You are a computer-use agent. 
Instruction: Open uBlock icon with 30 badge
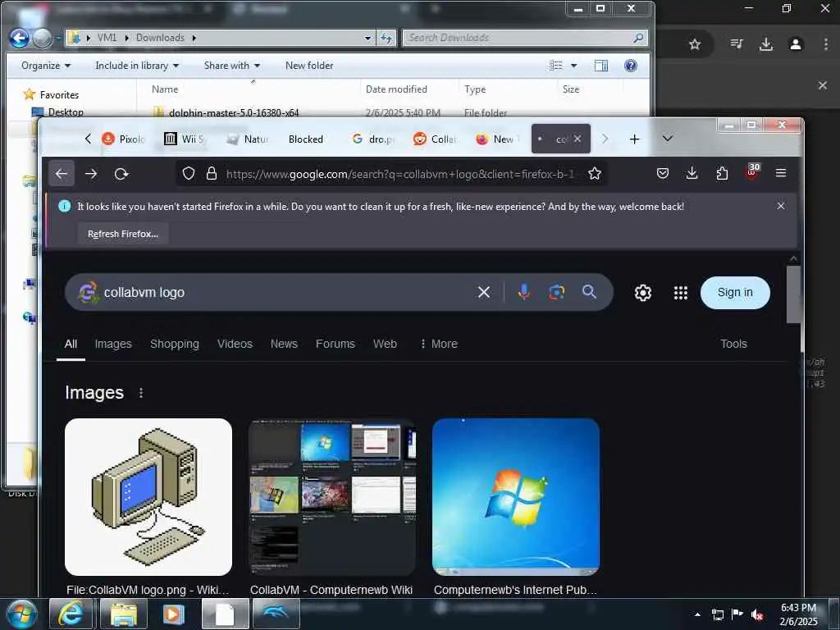pyautogui.click(x=752, y=172)
